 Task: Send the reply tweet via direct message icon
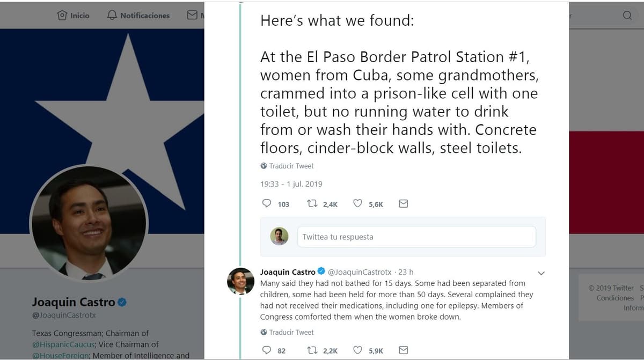(404, 350)
